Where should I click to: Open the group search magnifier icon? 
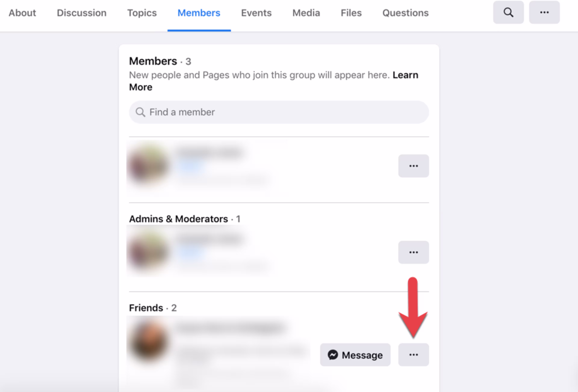[508, 12]
